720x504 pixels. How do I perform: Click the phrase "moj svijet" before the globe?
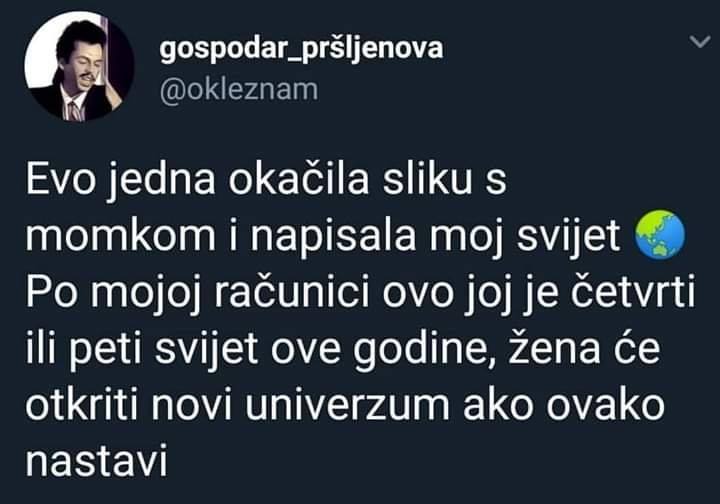pos(524,238)
